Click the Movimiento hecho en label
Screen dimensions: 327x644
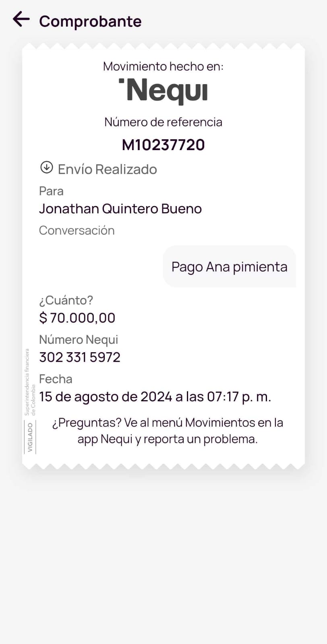(163, 66)
